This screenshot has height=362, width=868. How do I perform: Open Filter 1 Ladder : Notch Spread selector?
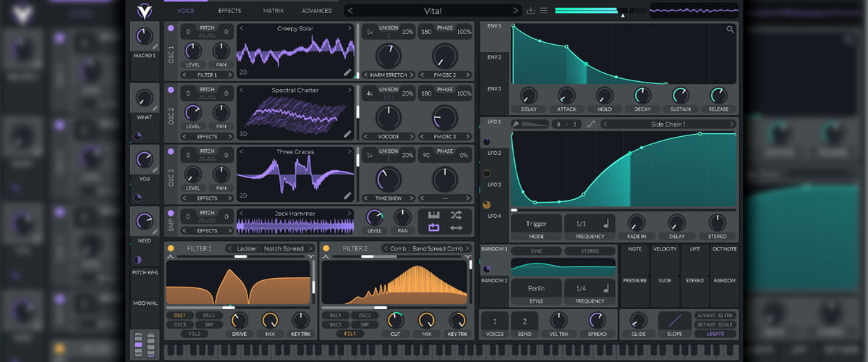pyautogui.click(x=271, y=248)
